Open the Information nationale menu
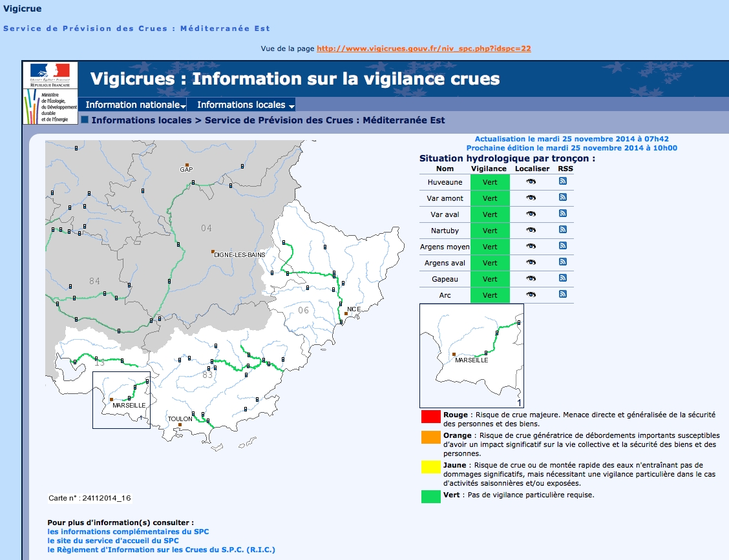This screenshot has width=729, height=560. [x=132, y=105]
